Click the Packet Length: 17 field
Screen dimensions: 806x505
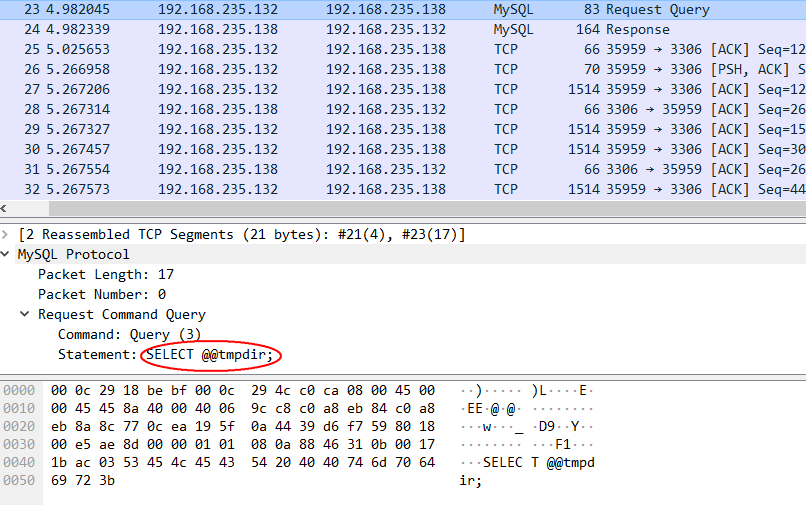pos(105,274)
